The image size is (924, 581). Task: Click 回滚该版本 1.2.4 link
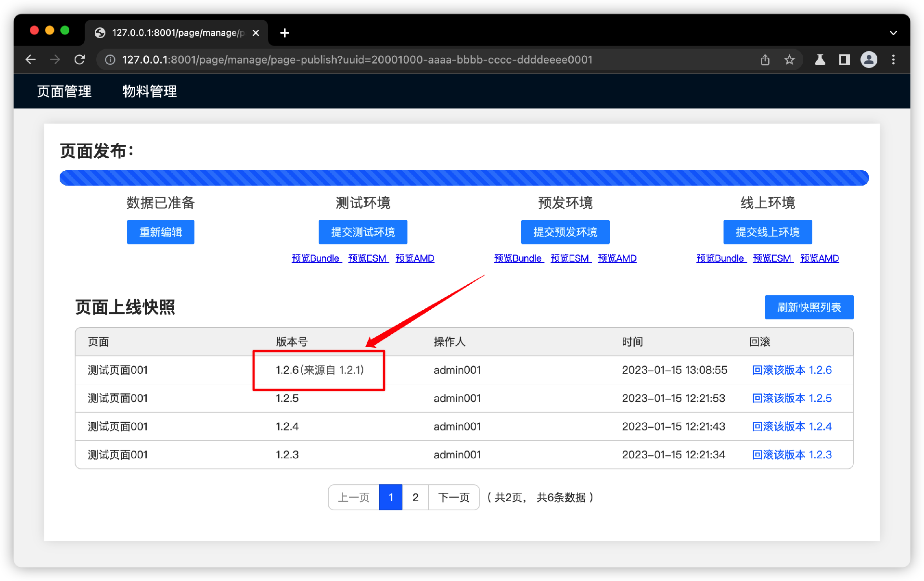(792, 427)
